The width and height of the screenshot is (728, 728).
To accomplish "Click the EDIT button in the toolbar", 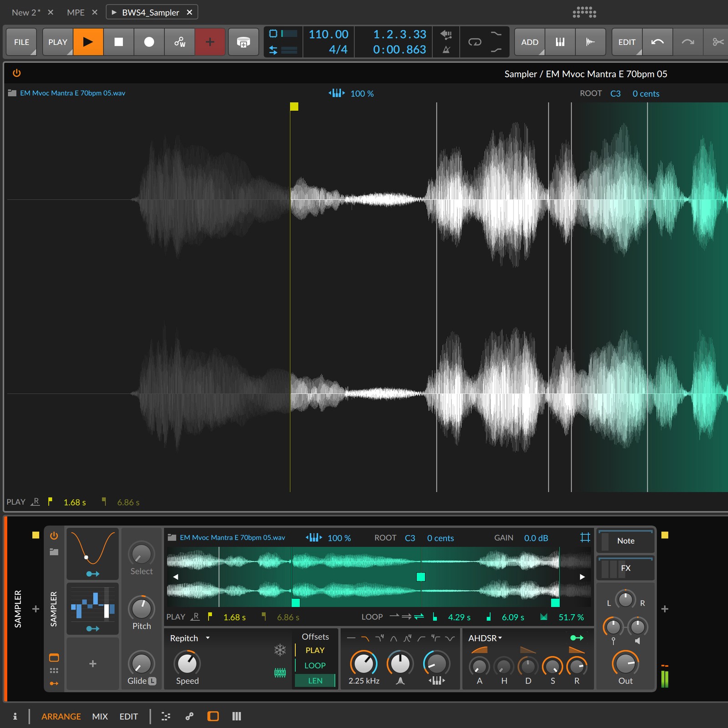I will pyautogui.click(x=627, y=42).
